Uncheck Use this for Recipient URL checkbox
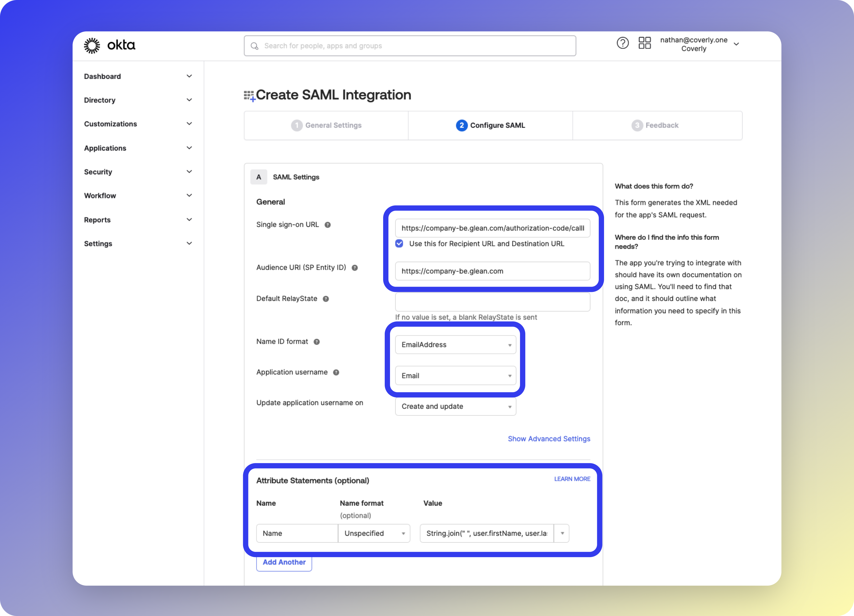Screen dimensions: 854x616 (399, 244)
